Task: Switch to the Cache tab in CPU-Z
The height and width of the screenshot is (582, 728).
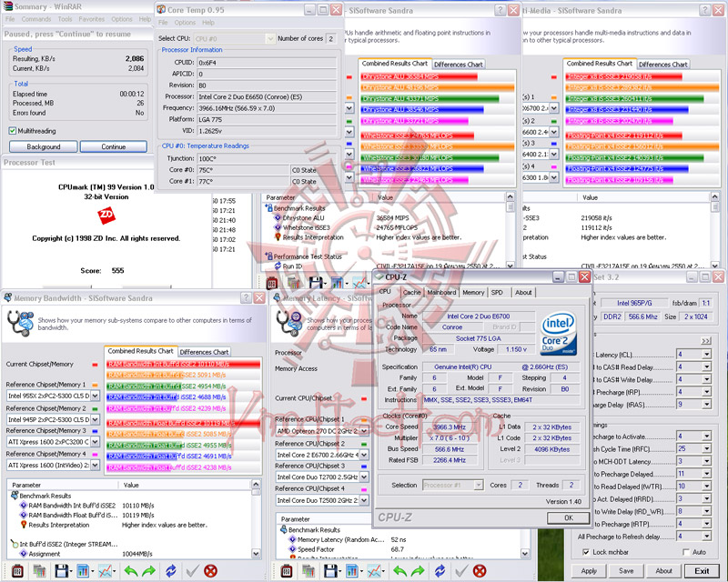Action: coord(411,293)
